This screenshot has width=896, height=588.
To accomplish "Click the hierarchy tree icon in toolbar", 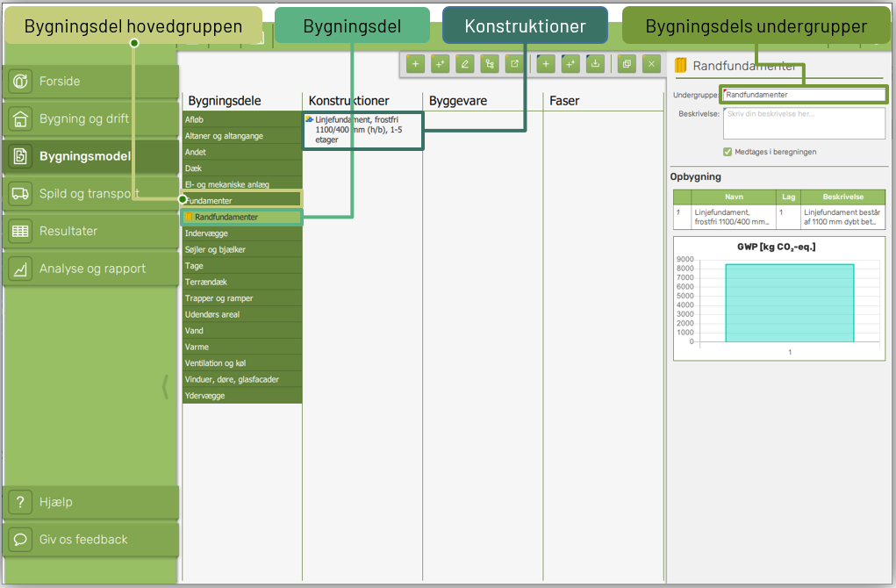I will pyautogui.click(x=489, y=64).
